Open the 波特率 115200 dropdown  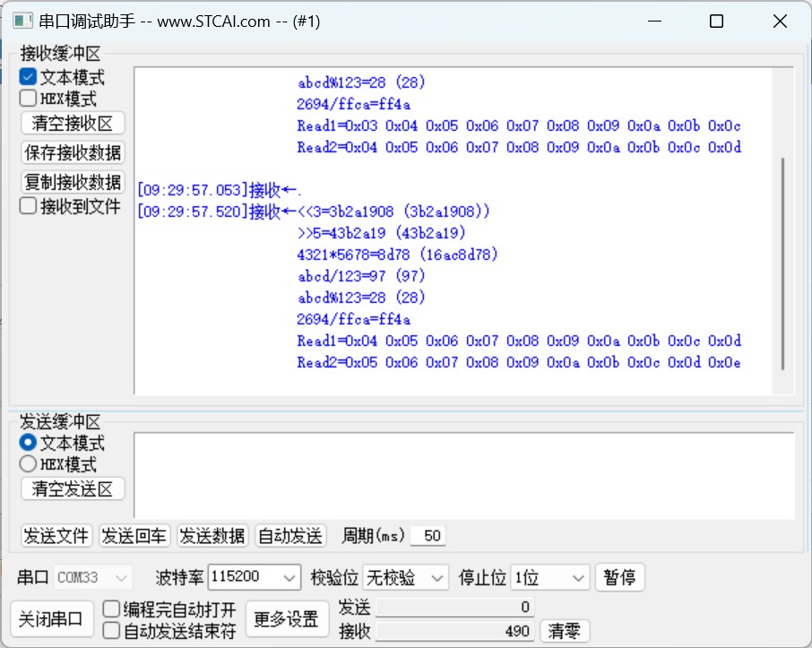pos(255,577)
